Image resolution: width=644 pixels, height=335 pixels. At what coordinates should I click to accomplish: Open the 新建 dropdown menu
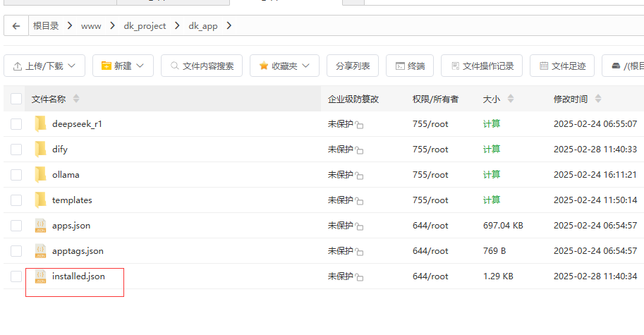tap(123, 66)
